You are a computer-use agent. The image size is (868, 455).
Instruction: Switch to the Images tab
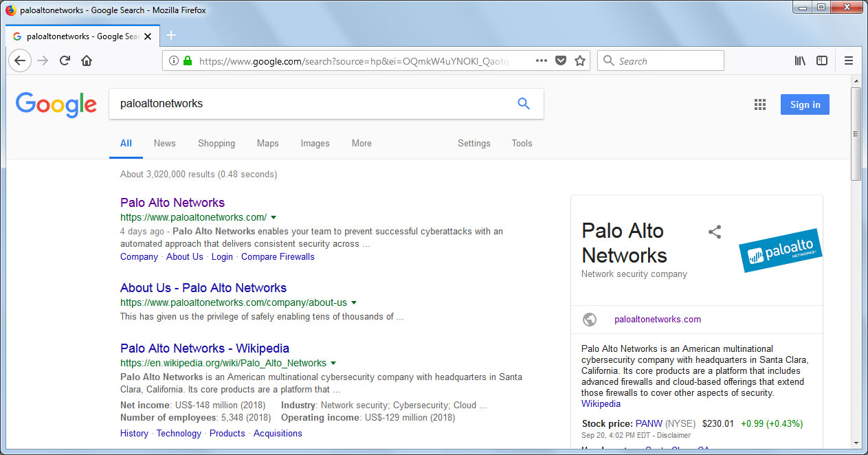[x=315, y=143]
